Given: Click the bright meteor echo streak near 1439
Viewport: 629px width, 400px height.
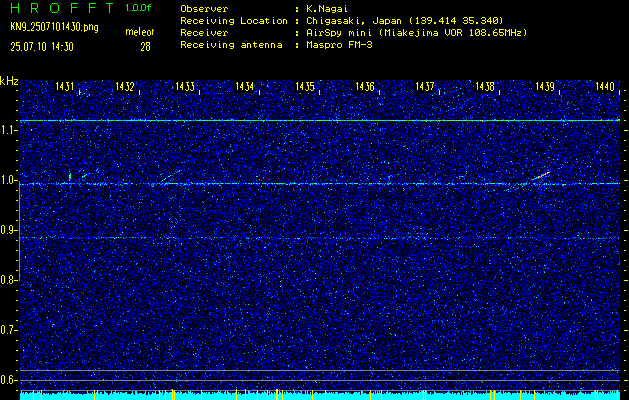Looking at the screenshot, I should pyautogui.click(x=541, y=177).
